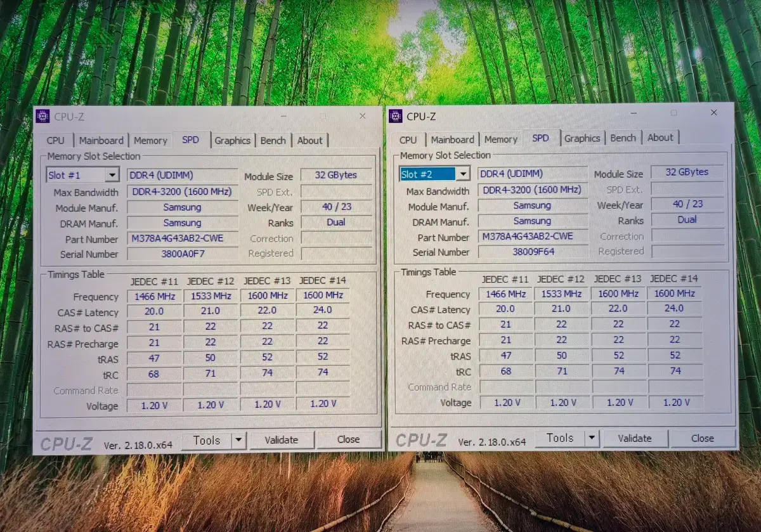Close the left CPU-Z window with X
The height and width of the screenshot is (532, 761).
coord(363,116)
